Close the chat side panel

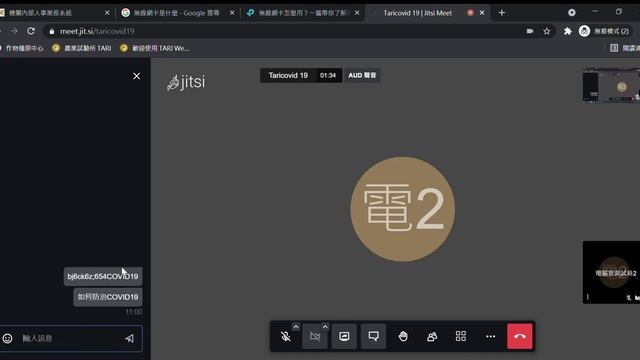[137, 76]
